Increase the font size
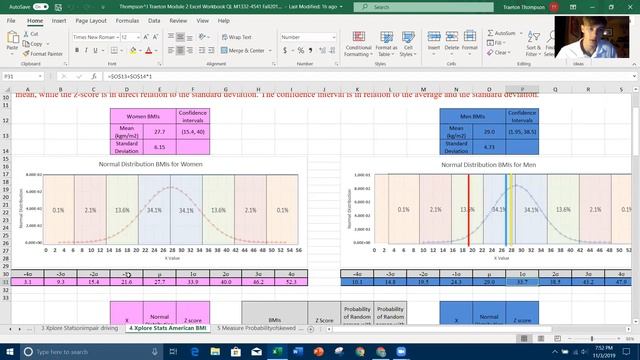Screen dimensions: 640x360 point(146,37)
